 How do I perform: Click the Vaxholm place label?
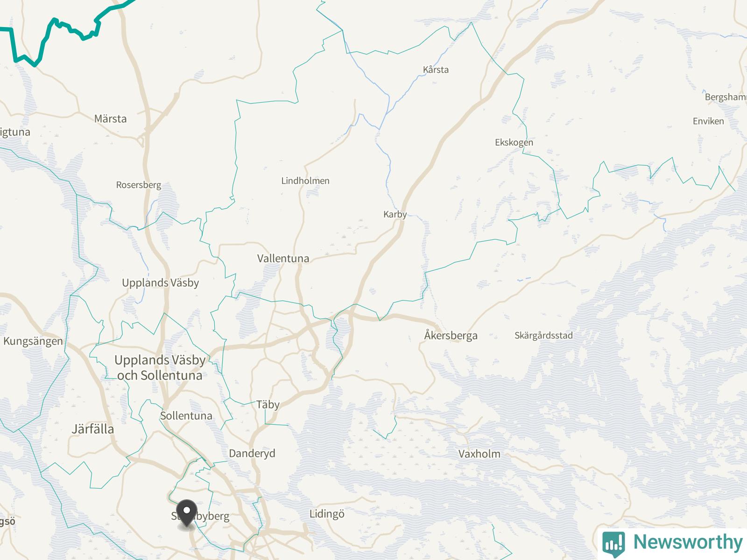tap(479, 454)
